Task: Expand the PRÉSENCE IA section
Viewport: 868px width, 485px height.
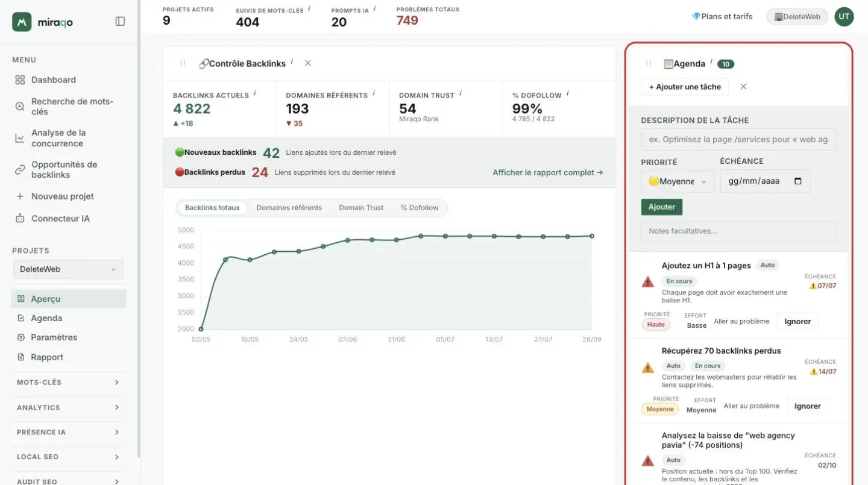Action: tap(68, 433)
